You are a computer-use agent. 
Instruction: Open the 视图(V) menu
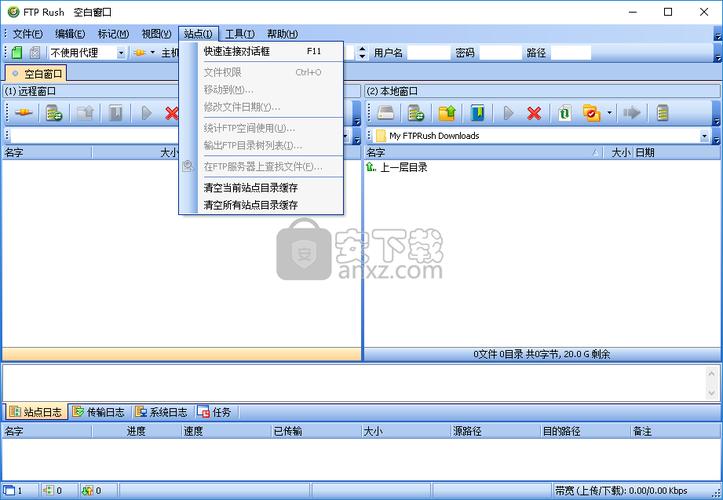[156, 34]
